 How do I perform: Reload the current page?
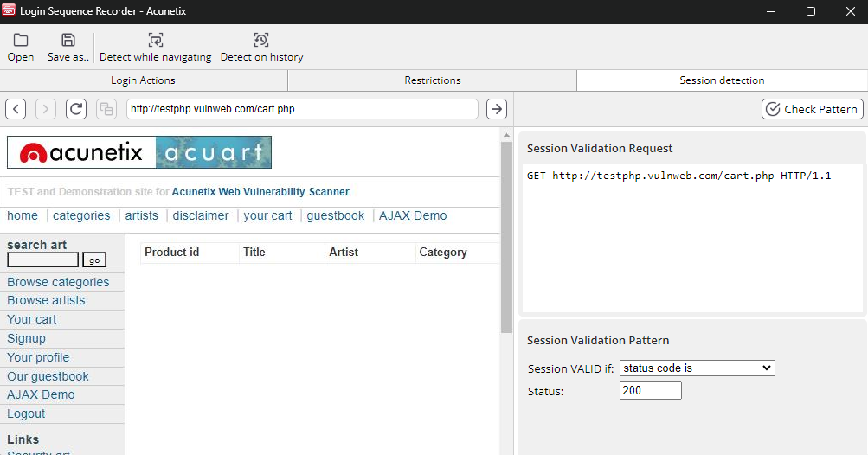click(x=76, y=109)
